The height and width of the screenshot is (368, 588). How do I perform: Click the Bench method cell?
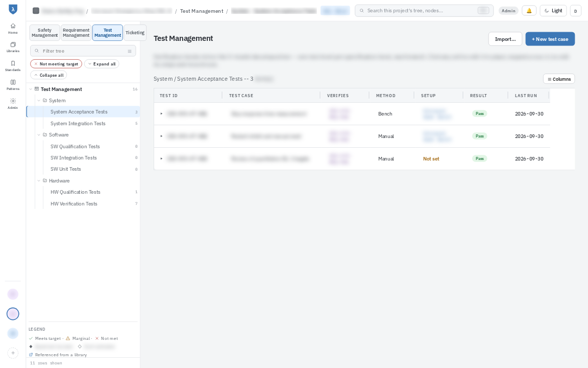385,114
